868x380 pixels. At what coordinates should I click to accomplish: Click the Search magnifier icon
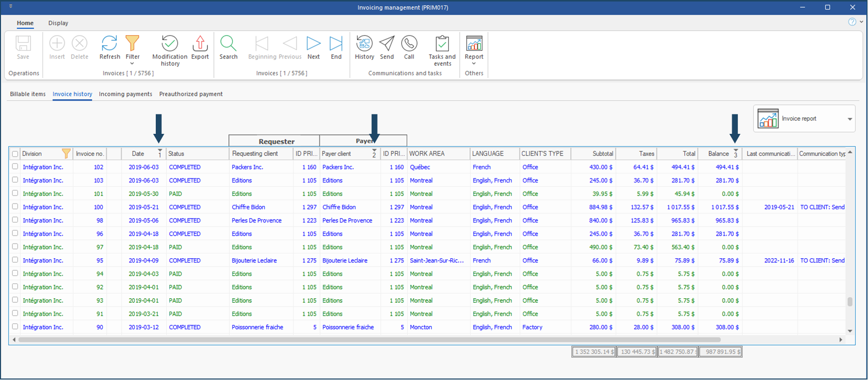(228, 44)
